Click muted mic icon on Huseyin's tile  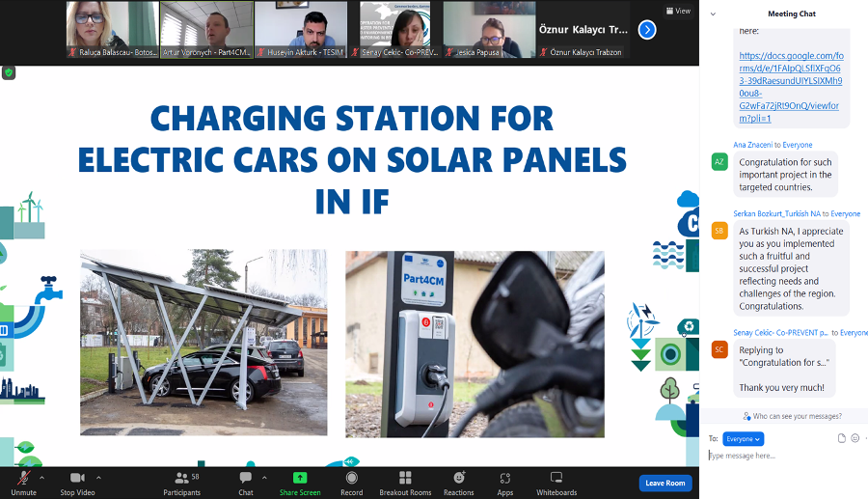260,52
